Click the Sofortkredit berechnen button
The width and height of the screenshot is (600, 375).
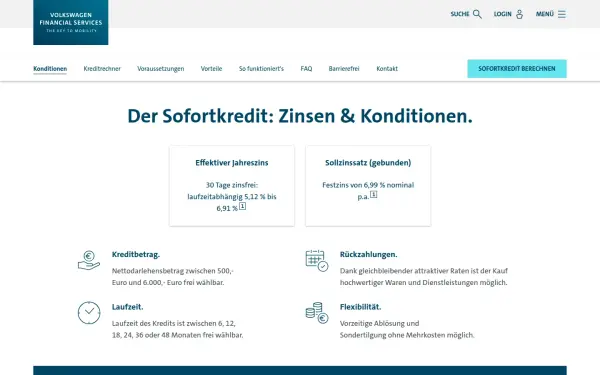tap(517, 69)
